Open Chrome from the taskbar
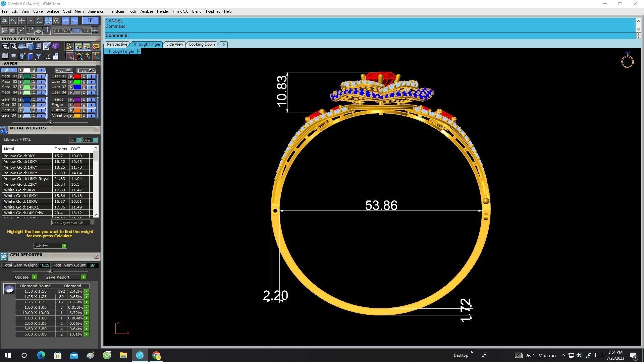This screenshot has height=362, width=644. coord(156,355)
